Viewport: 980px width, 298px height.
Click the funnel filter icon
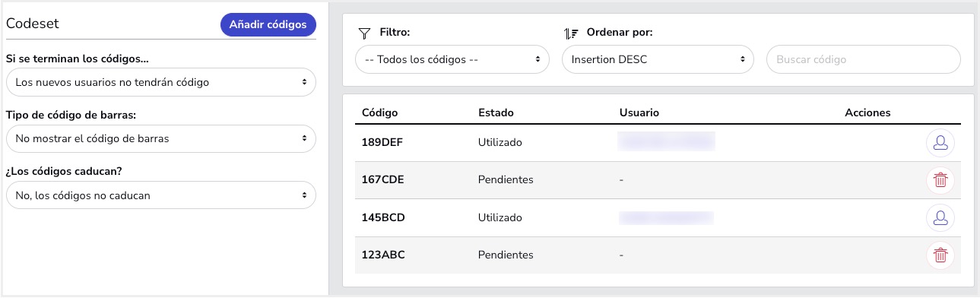tap(364, 33)
